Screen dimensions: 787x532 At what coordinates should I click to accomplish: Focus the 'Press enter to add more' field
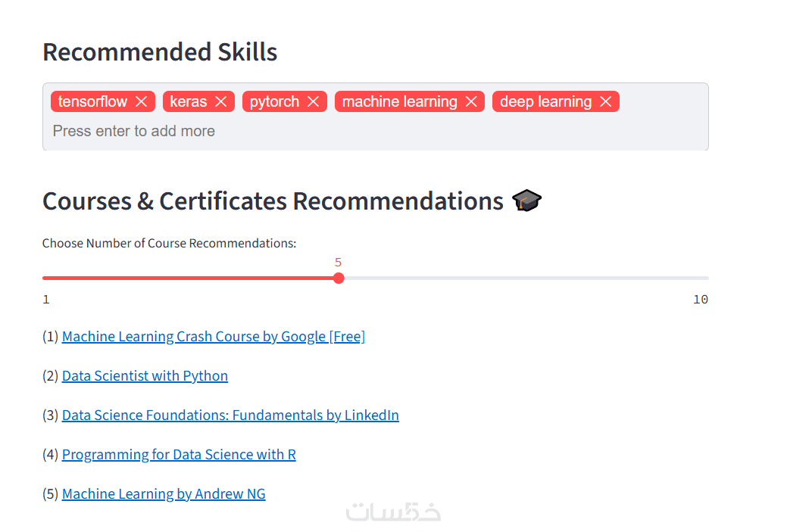click(303, 131)
